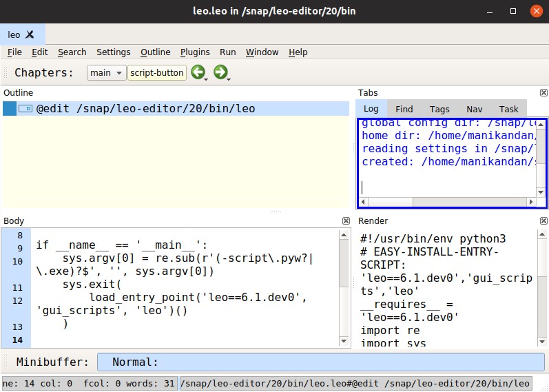The height and width of the screenshot is (392, 549).
Task: Click the 'reading settings in' log line
Action: (x=448, y=149)
